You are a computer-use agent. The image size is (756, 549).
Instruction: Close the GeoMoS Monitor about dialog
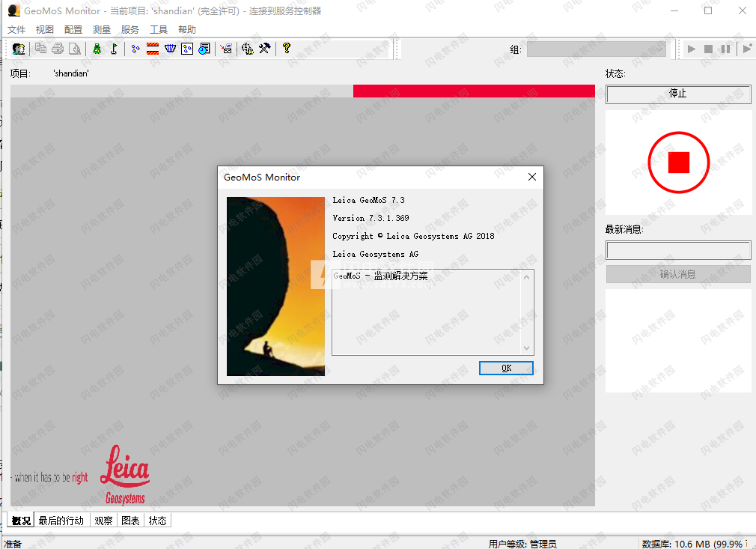click(x=531, y=177)
